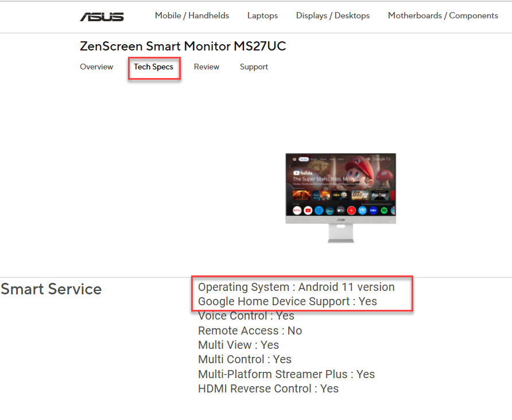Click HDMI Reverse Control : Yes line
Viewport: 512px width, 420px height.
[269, 388]
